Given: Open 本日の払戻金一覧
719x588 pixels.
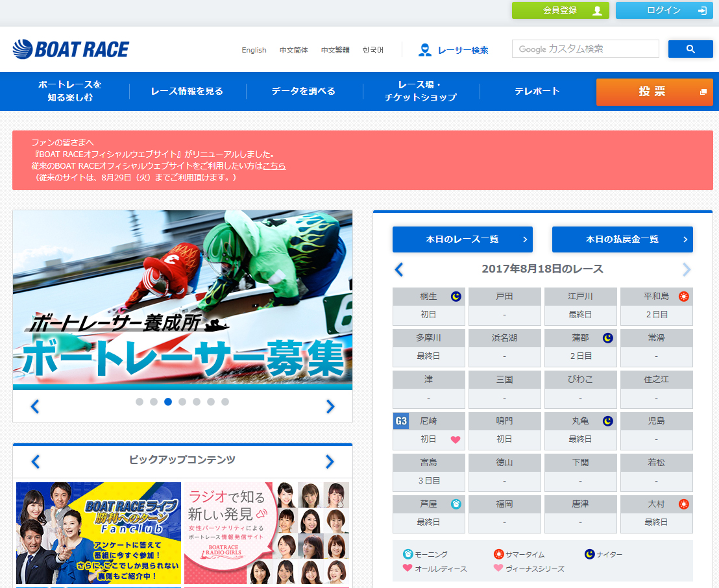Looking at the screenshot, I should 622,239.
